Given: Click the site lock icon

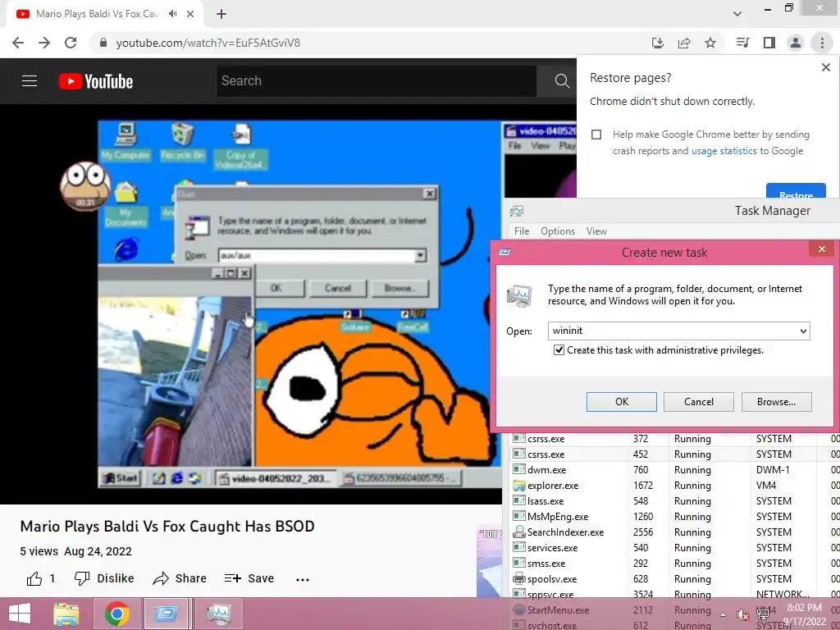Looking at the screenshot, I should click(x=103, y=43).
